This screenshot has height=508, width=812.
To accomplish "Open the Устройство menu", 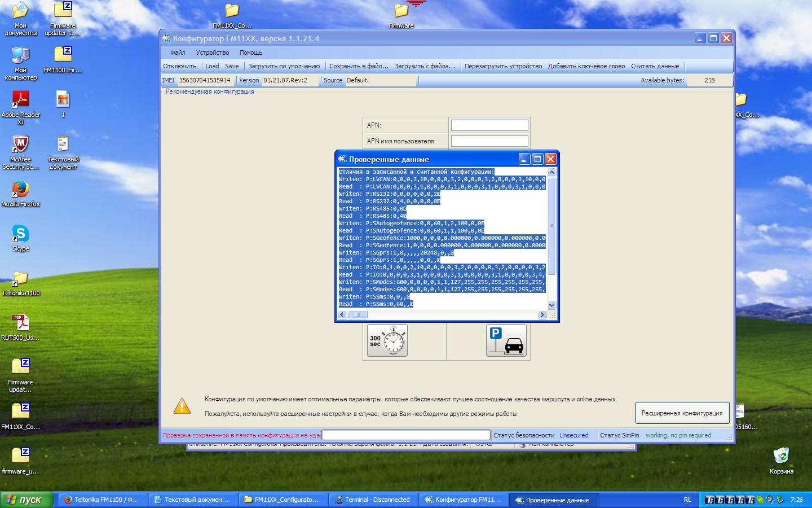I will coord(212,52).
